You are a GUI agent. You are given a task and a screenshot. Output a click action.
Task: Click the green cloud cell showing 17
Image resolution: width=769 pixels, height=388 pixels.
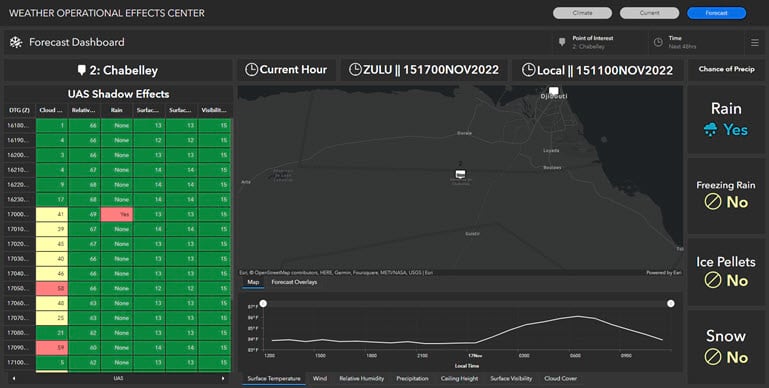pos(52,200)
